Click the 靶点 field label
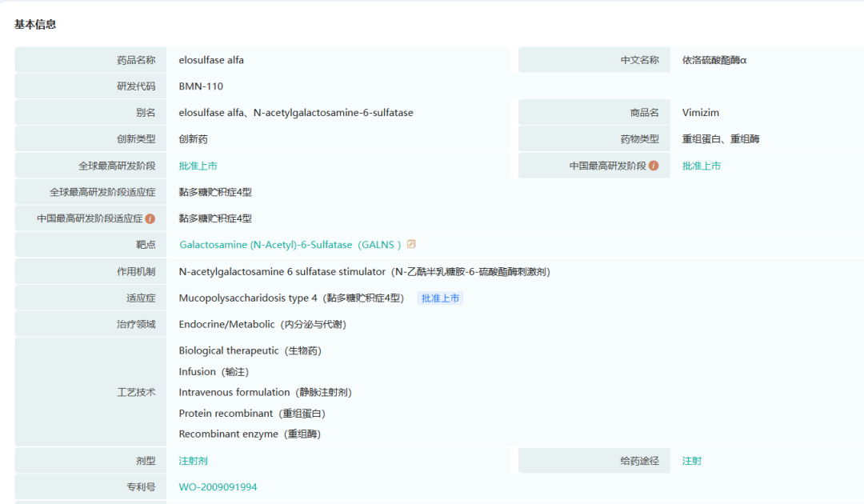The image size is (864, 504). click(146, 245)
